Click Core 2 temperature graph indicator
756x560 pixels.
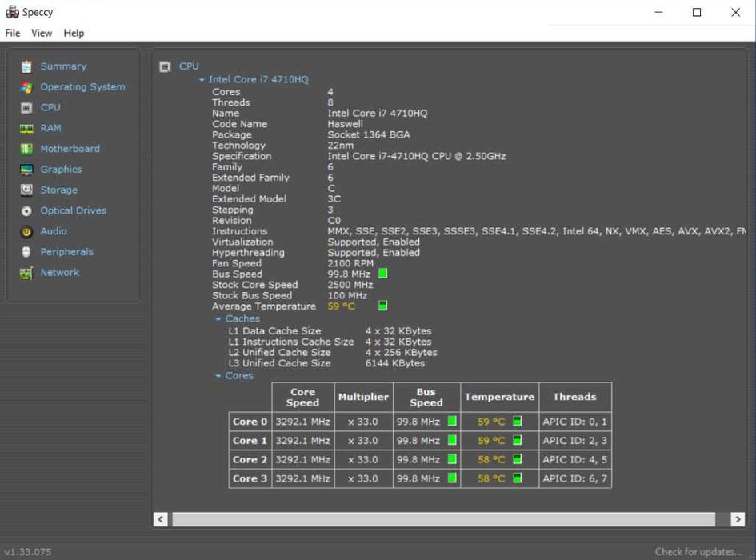tap(518, 459)
